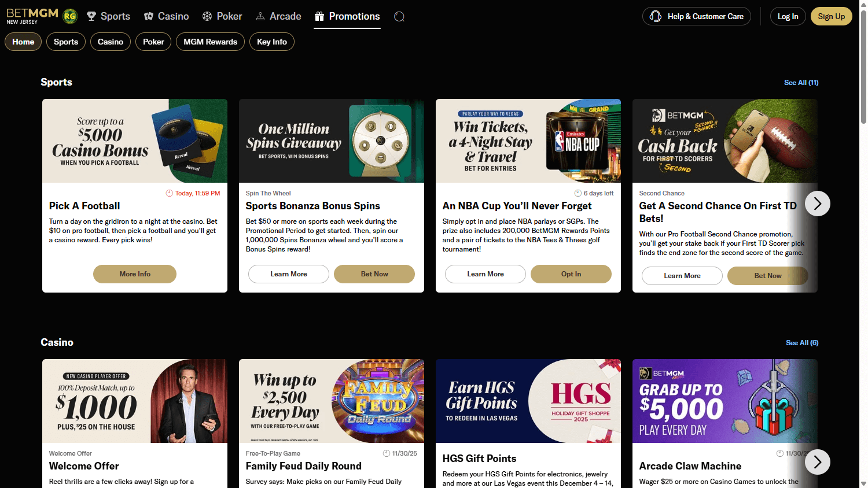This screenshot has width=868, height=488.
Task: Click the right arrow on the Sports carousel
Action: [x=817, y=204]
